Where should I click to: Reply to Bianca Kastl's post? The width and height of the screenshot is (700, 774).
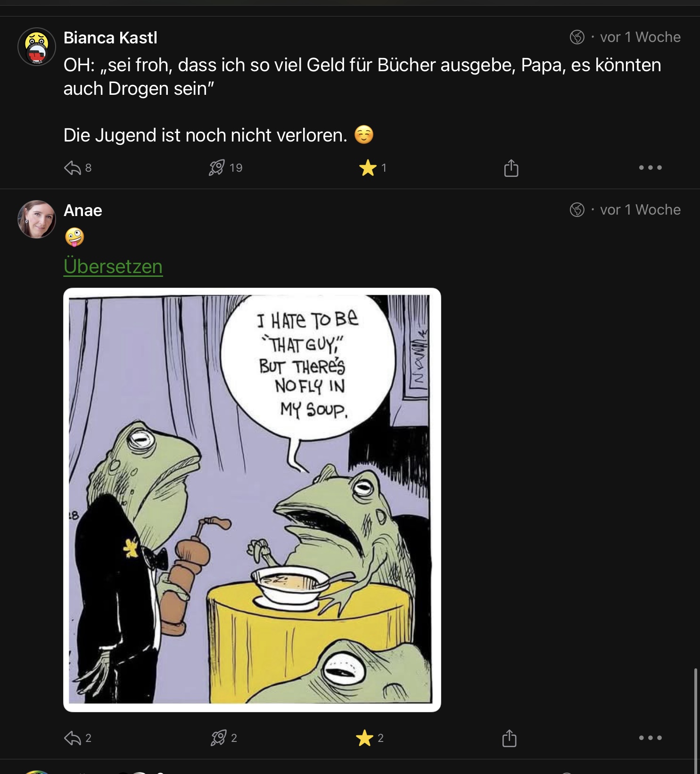click(73, 168)
